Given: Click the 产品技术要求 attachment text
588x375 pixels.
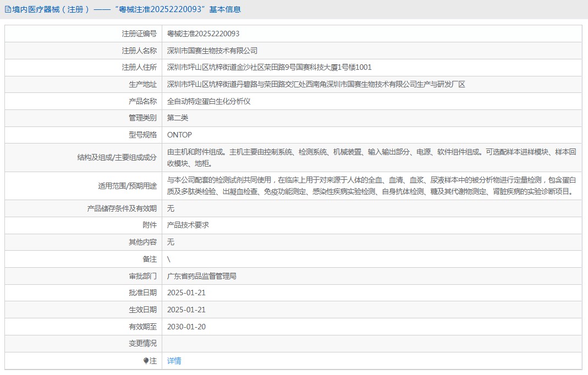Looking at the screenshot, I should tap(188, 225).
